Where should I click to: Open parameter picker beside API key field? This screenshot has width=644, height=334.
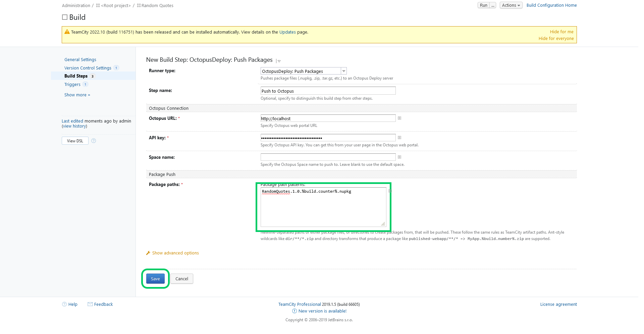click(x=399, y=138)
